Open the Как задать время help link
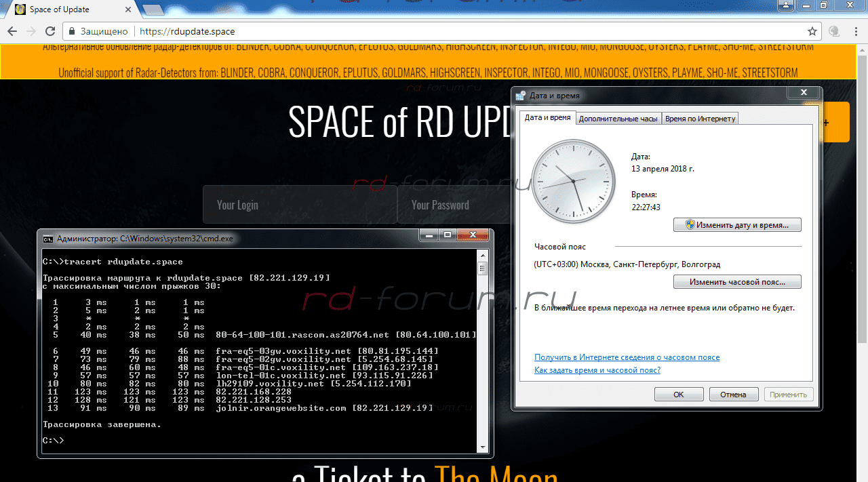Image resolution: width=868 pixels, height=482 pixels. [597, 370]
